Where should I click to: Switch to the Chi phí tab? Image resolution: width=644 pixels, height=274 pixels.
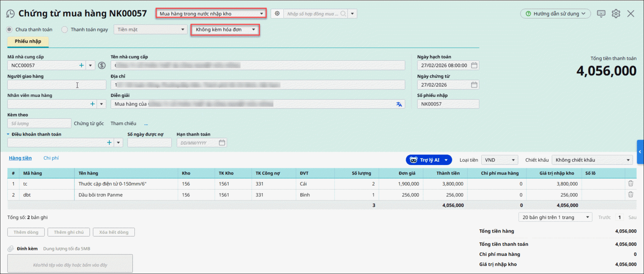[51, 158]
